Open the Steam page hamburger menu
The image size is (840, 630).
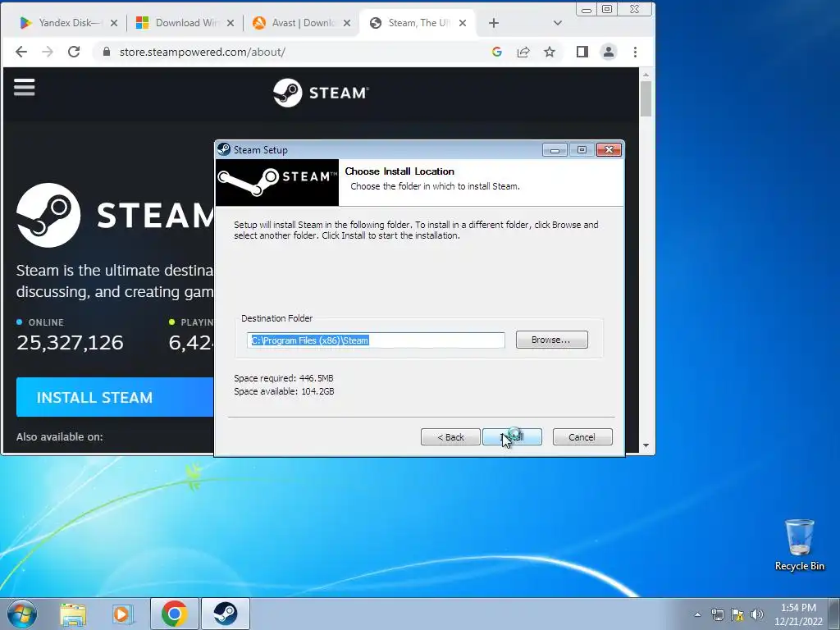click(24, 87)
